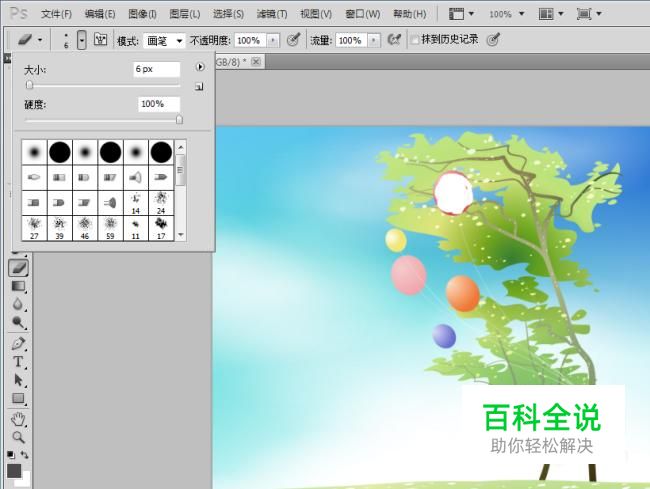The image size is (650, 489).
Task: Open the 选择(S) menu
Action: (228, 14)
